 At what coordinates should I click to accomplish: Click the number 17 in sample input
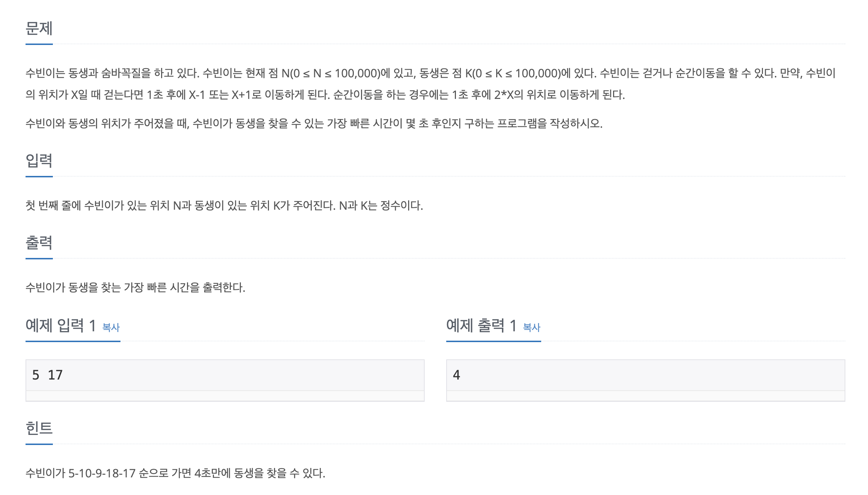[x=55, y=375]
